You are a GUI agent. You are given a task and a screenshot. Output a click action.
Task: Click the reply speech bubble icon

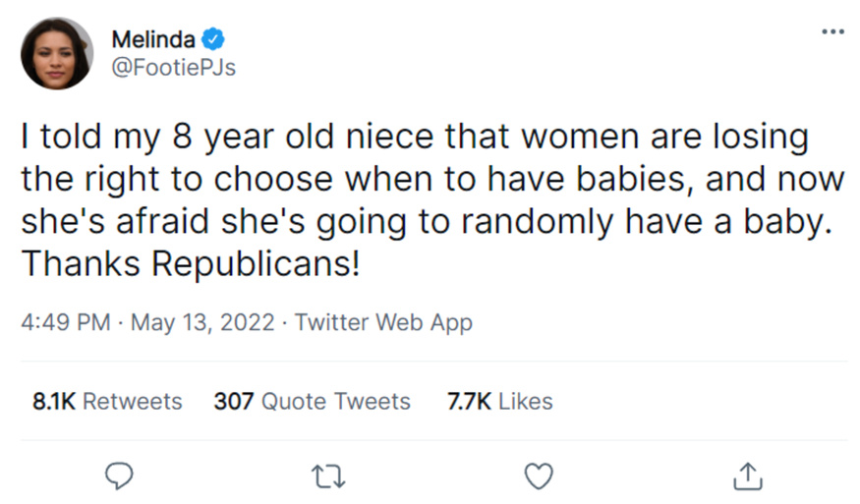tap(119, 476)
